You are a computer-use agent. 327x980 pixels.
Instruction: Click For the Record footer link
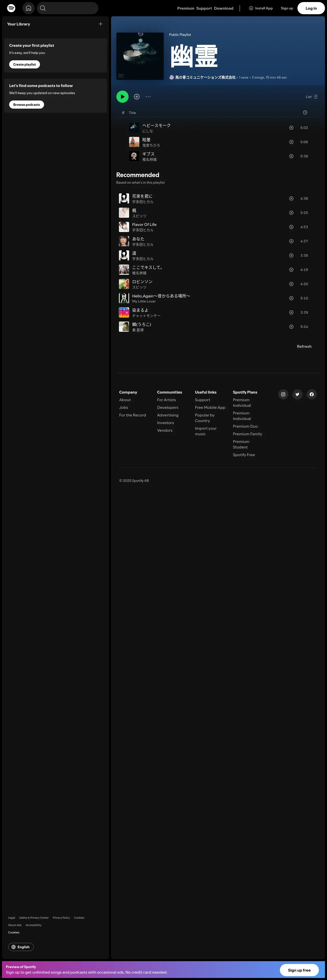click(132, 415)
